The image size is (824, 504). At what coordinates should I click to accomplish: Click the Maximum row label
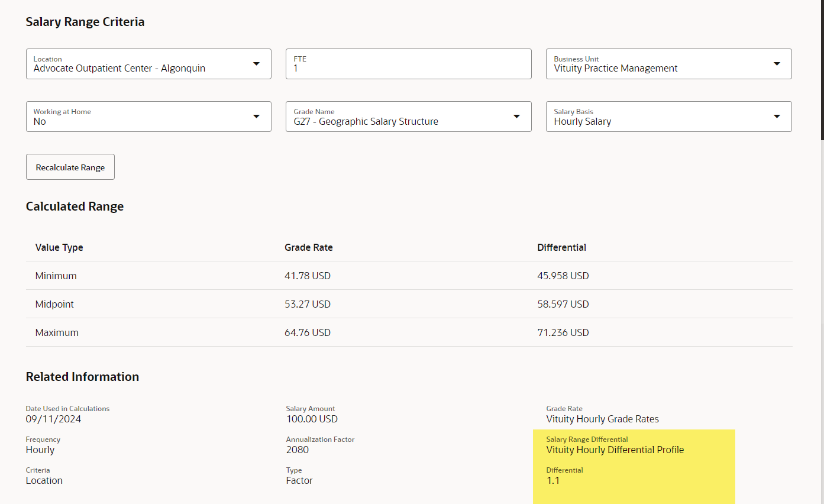pos(57,332)
